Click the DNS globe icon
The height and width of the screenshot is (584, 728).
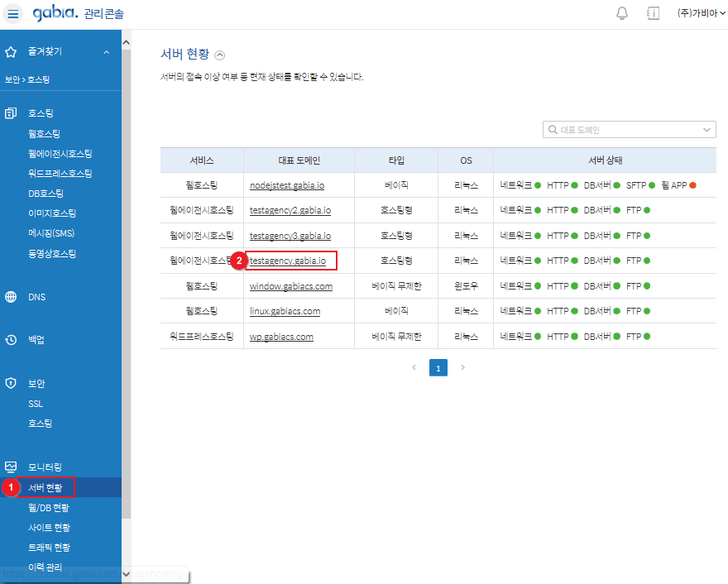tap(11, 297)
